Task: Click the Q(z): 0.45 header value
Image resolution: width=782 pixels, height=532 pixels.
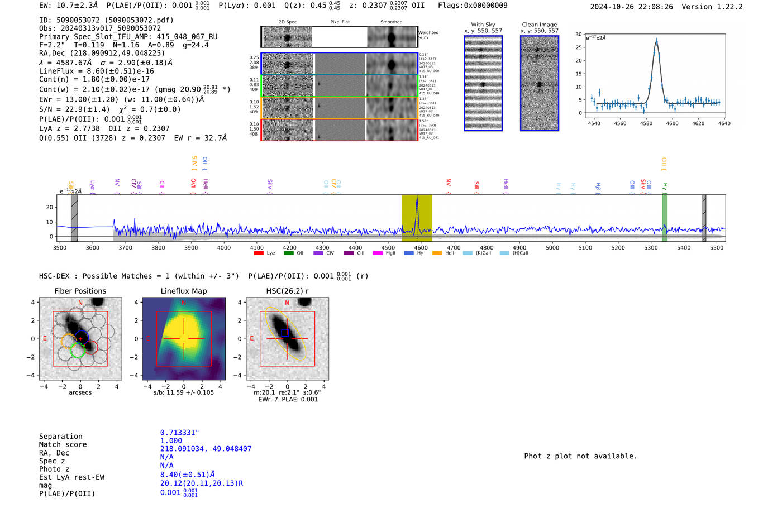Action: point(312,6)
